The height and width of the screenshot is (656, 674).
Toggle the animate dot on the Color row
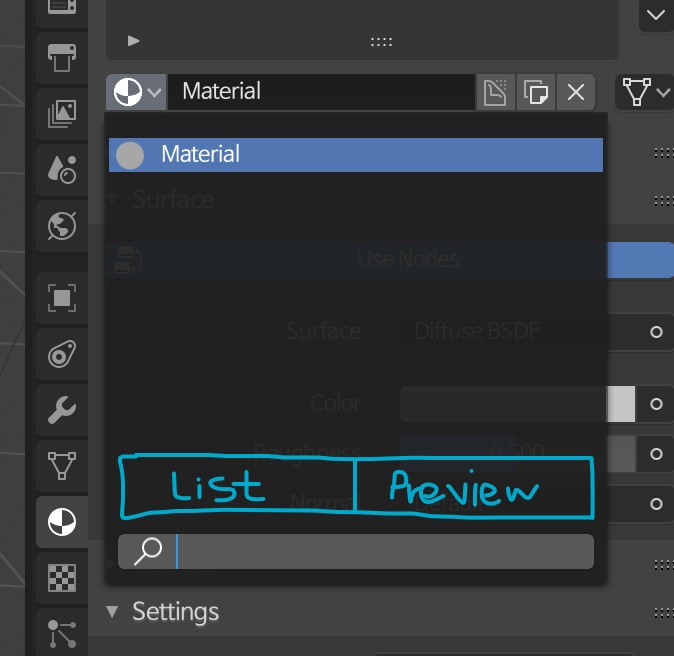click(656, 404)
